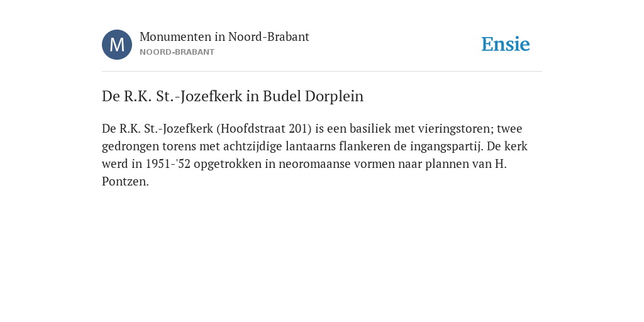Image resolution: width=644 pixels, height=322 pixels.
Task: Click the horizontal divider under the header
Action: [322, 72]
